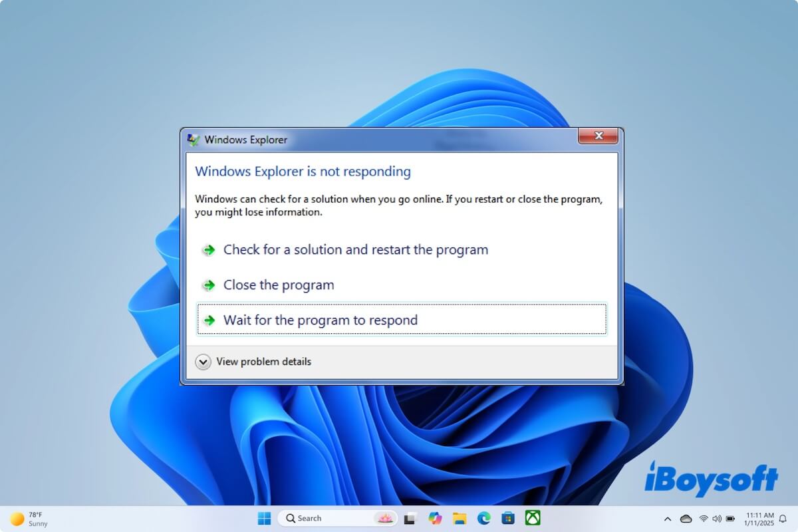Open the clock showing 11:11 AM
The height and width of the screenshot is (532, 798).
759,519
